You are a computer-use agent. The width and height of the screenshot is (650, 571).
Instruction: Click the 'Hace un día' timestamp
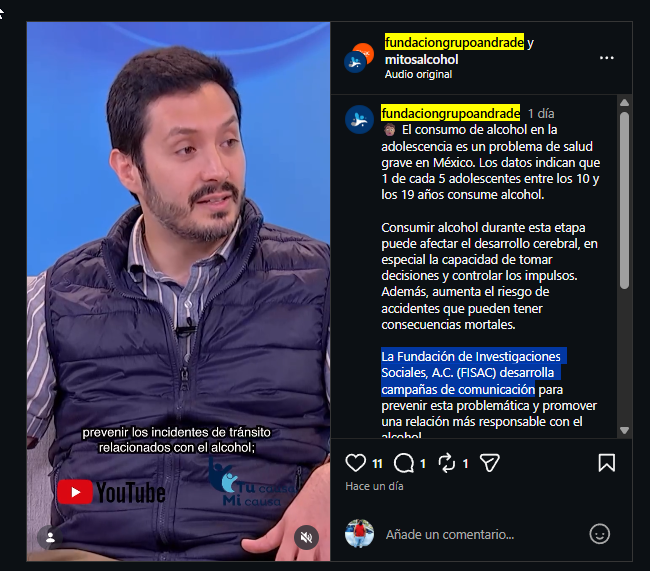[x=374, y=486]
